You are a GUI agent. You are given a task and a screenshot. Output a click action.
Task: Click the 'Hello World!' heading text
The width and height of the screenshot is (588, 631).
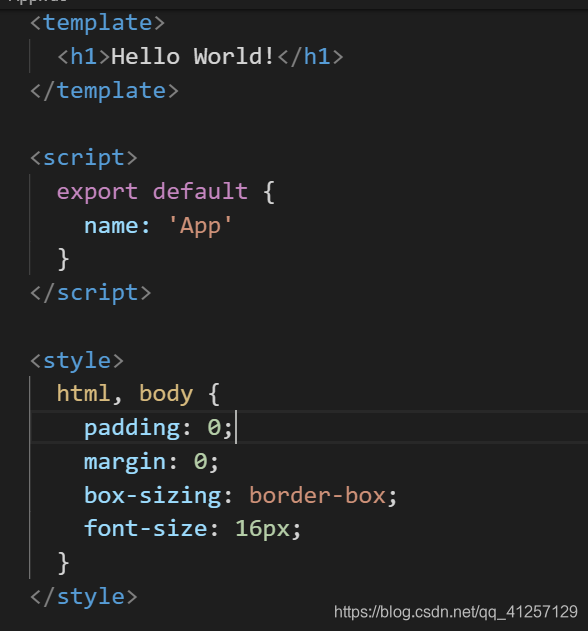point(193,56)
